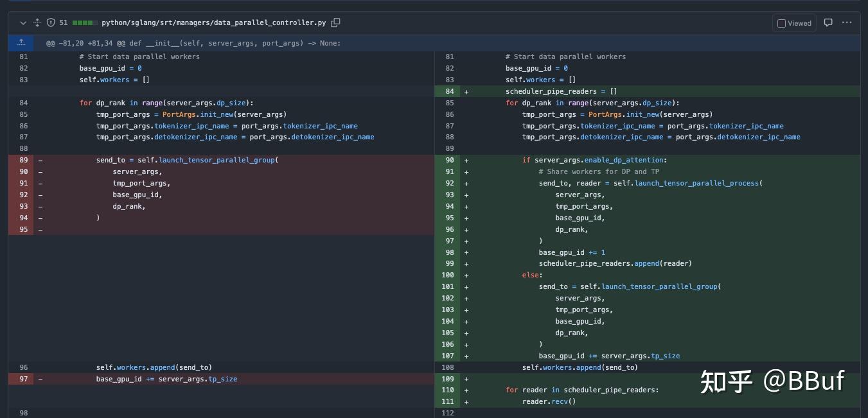Expand hidden lines above the hunk header
The height and width of the screenshot is (418, 868).
21,43
